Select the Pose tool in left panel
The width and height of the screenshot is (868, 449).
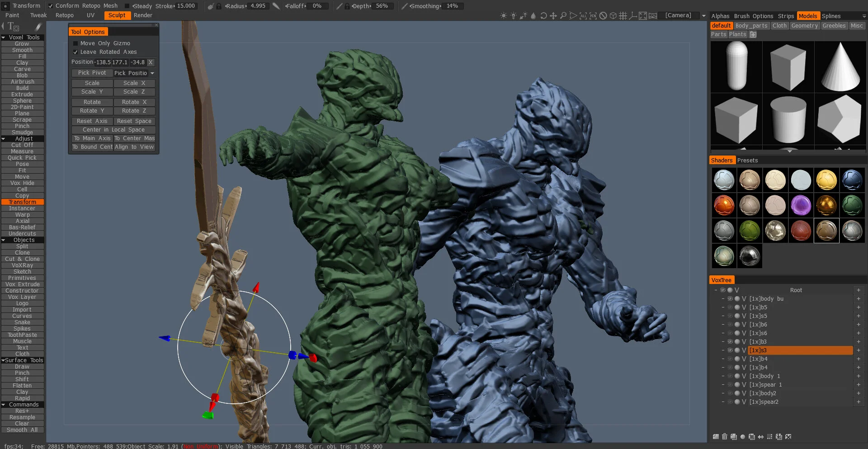[x=22, y=164]
